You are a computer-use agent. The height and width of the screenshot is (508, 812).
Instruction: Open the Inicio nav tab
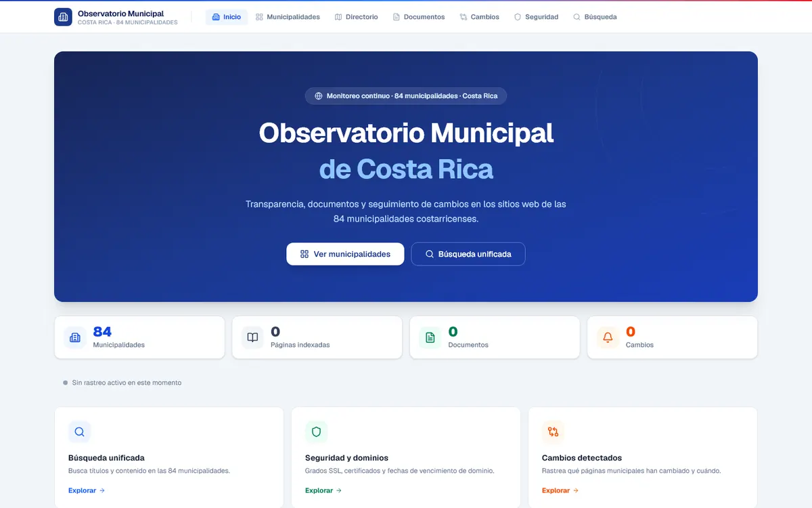pyautogui.click(x=227, y=17)
